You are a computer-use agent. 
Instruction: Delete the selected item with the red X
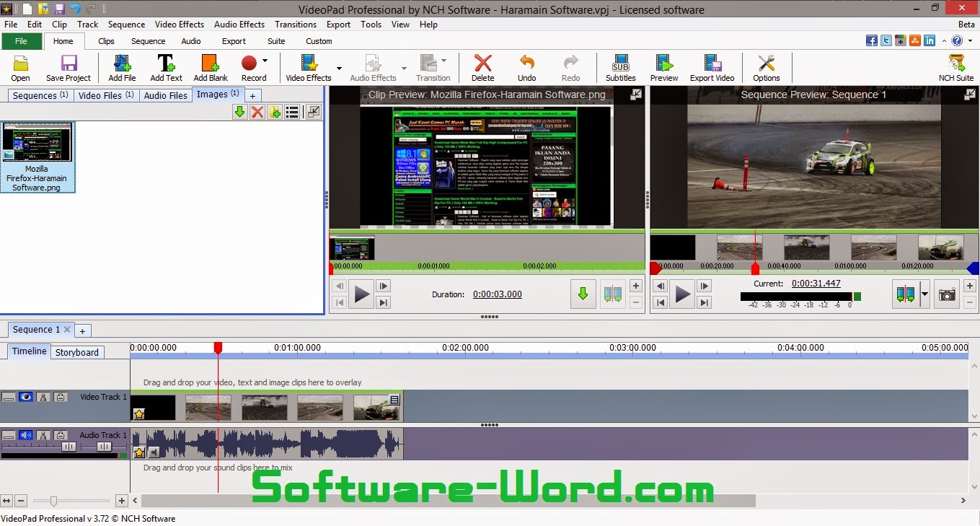pyautogui.click(x=482, y=69)
